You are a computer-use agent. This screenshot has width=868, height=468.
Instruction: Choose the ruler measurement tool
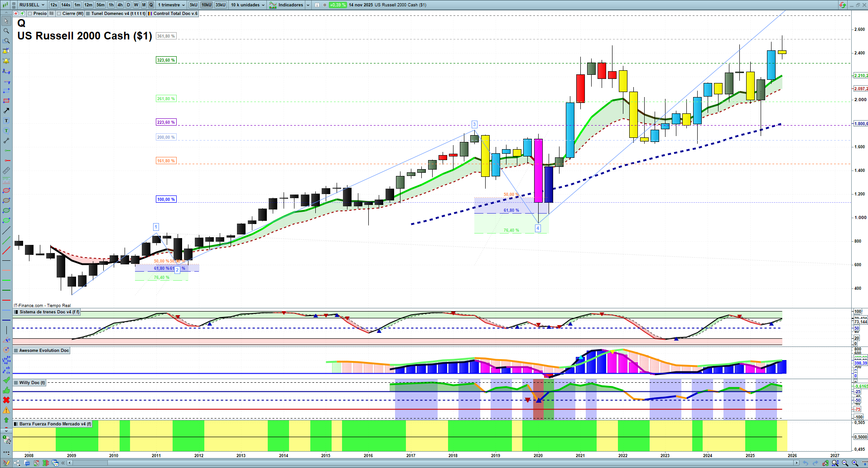click(x=6, y=171)
